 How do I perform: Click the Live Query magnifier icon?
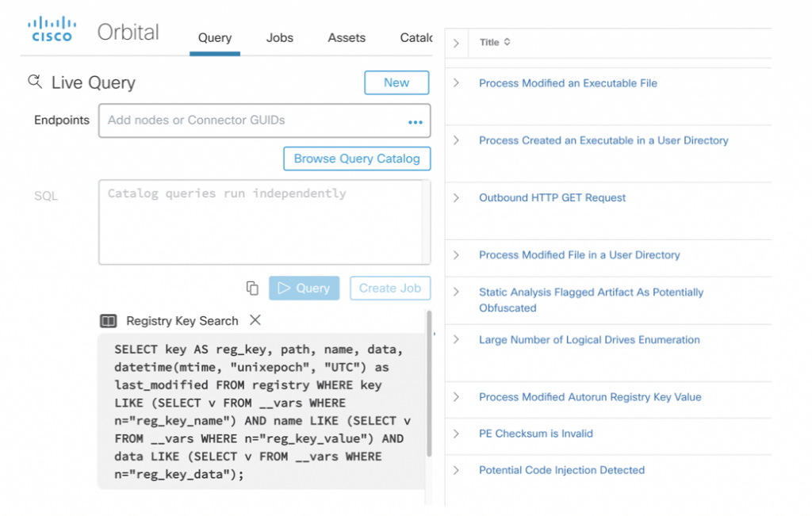[x=34, y=82]
